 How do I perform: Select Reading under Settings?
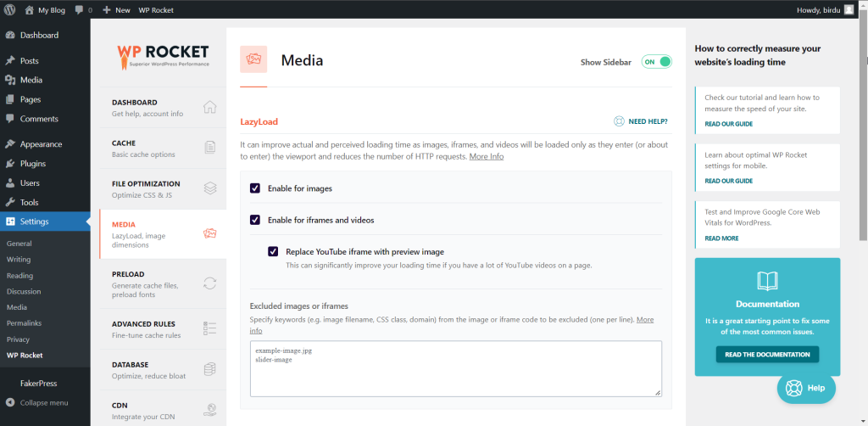point(20,275)
